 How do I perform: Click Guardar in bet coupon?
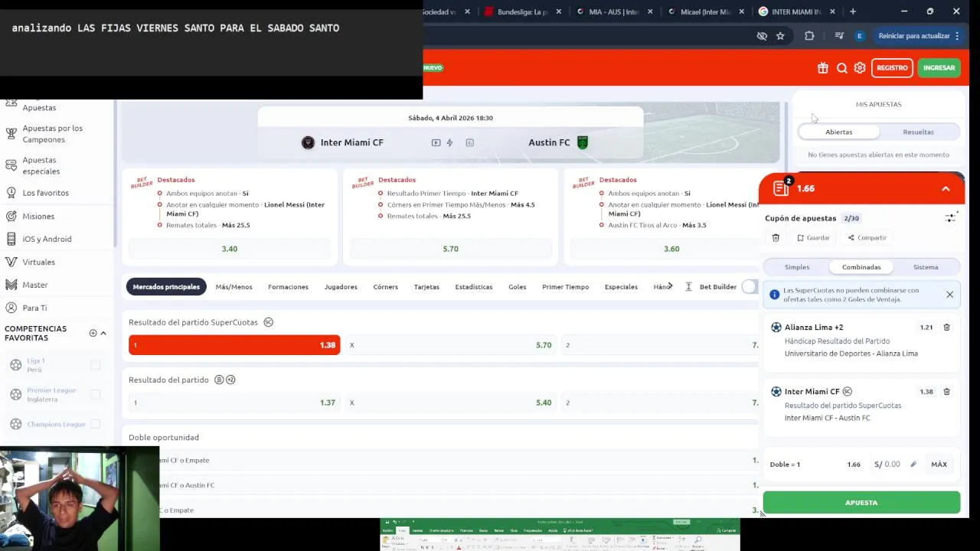click(813, 238)
